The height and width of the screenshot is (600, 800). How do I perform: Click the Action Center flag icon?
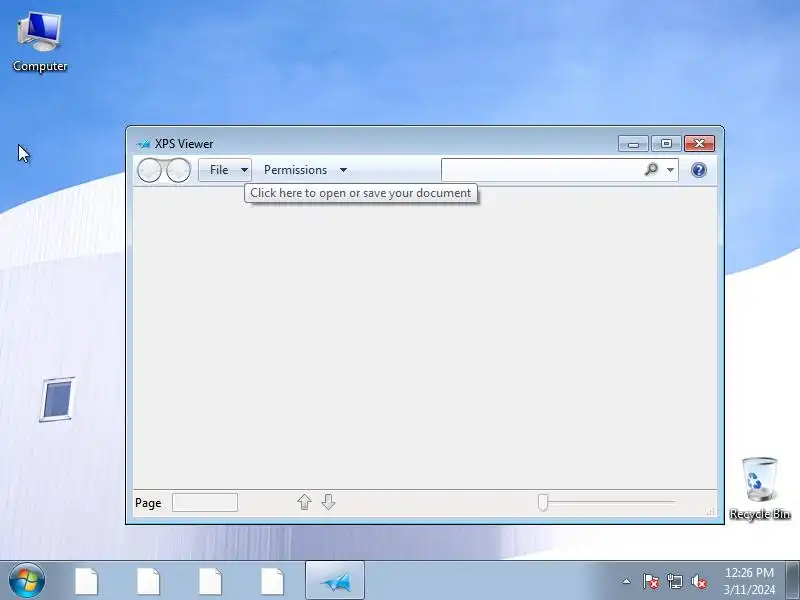point(651,581)
